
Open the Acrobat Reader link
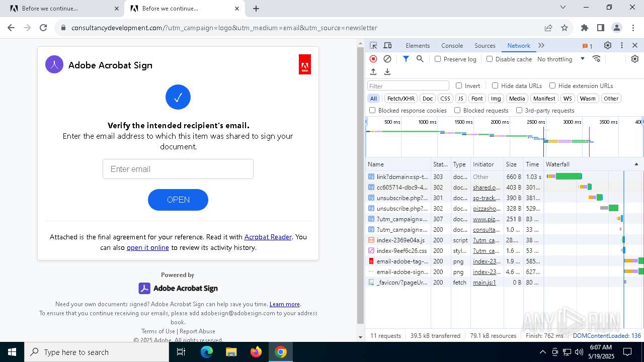[268, 237]
